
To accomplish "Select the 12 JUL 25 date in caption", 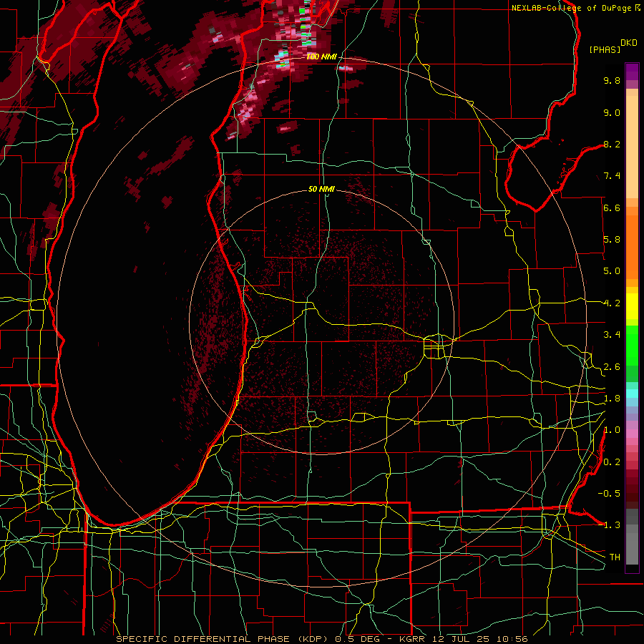I will [x=462, y=639].
